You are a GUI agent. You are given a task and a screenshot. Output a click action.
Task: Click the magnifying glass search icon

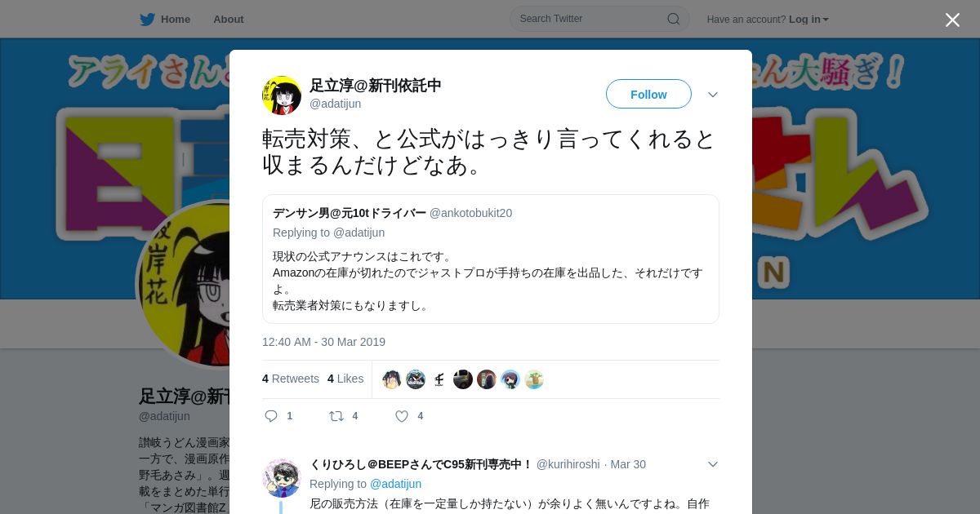click(x=674, y=19)
